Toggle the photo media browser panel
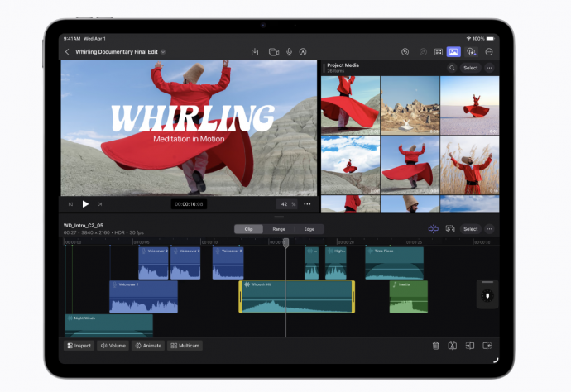Viewport: 571px width, 392px height. point(453,52)
